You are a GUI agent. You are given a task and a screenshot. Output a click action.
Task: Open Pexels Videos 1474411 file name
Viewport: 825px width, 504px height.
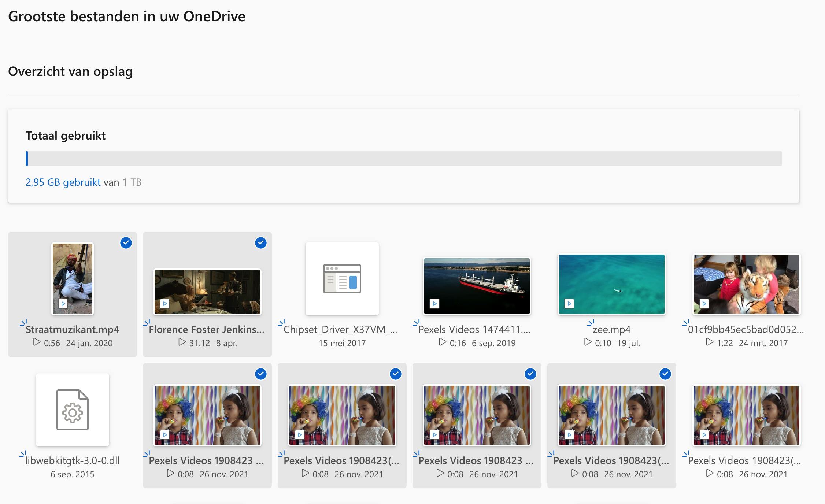pyautogui.click(x=474, y=330)
